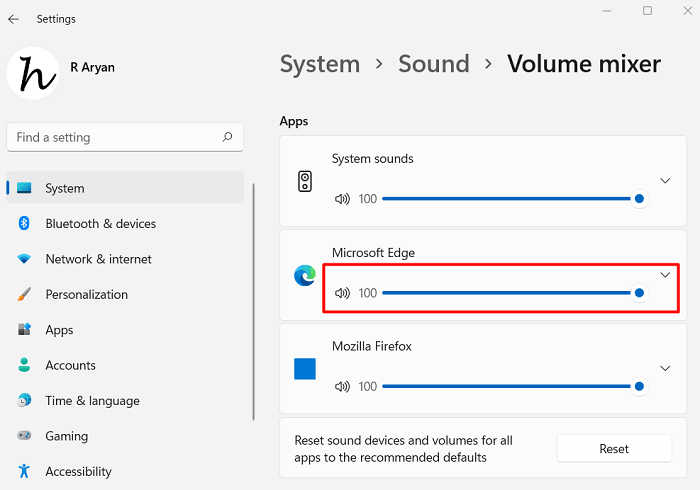700x490 pixels.
Task: Click the System monitor icon in sidebar
Action: click(24, 188)
